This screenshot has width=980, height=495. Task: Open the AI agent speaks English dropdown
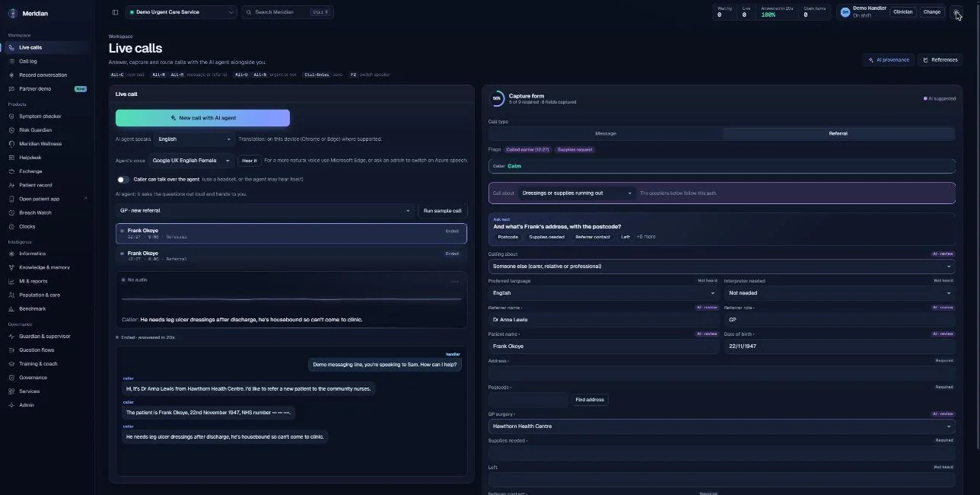(x=194, y=139)
